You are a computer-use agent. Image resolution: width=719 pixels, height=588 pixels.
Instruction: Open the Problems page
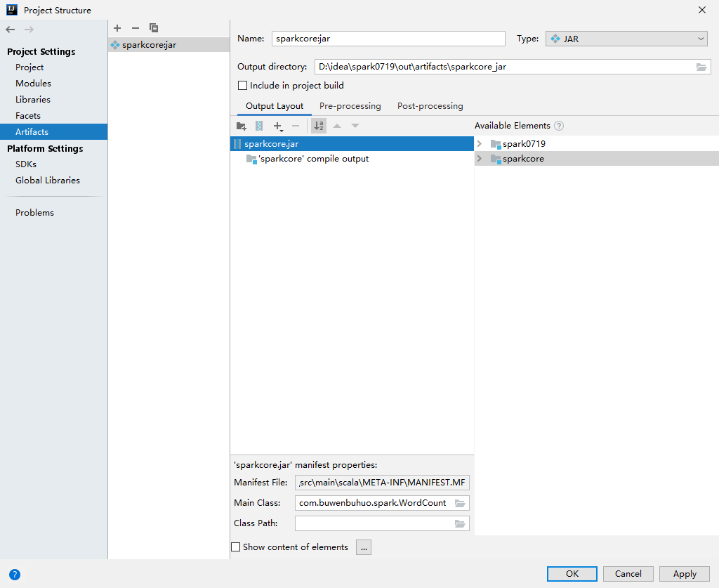(34, 212)
